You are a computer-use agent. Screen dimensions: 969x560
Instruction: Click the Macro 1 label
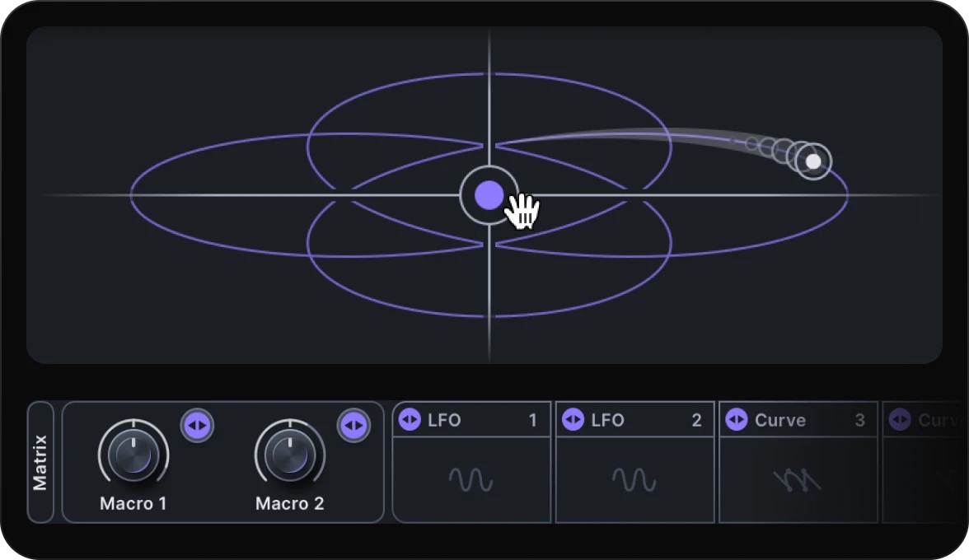pyautogui.click(x=133, y=503)
